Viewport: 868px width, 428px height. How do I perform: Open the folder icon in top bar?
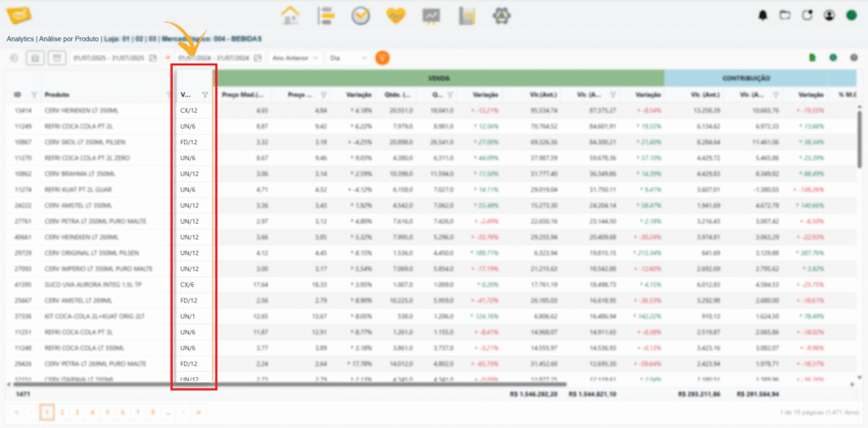click(784, 15)
